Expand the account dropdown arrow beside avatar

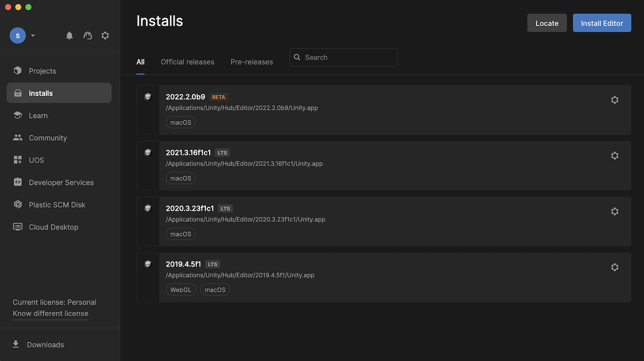(x=33, y=36)
